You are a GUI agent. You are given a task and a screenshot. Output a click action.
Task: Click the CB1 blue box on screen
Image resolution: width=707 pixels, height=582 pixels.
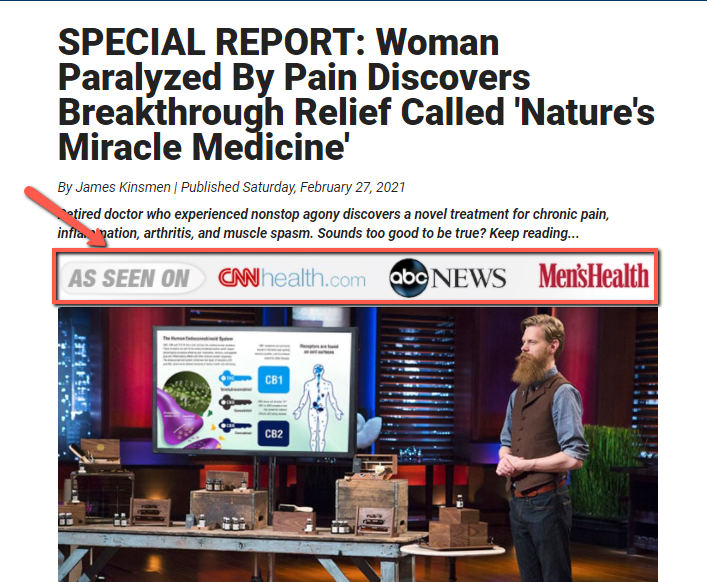tap(274, 380)
